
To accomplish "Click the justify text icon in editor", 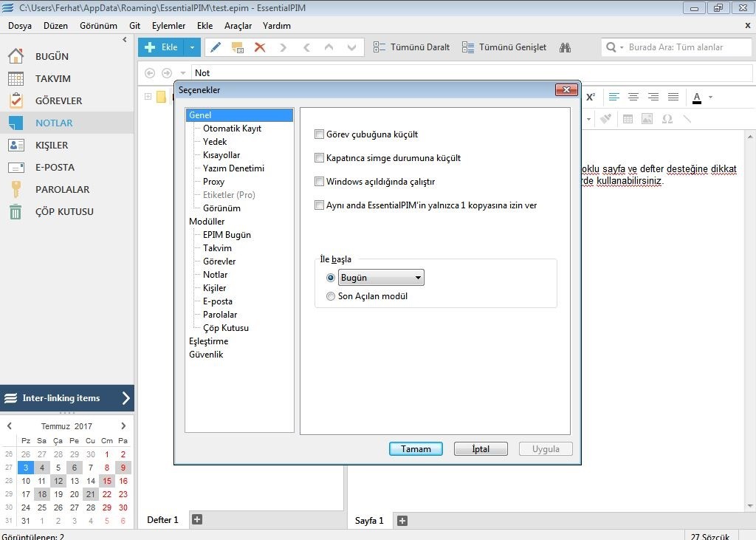I will [673, 97].
